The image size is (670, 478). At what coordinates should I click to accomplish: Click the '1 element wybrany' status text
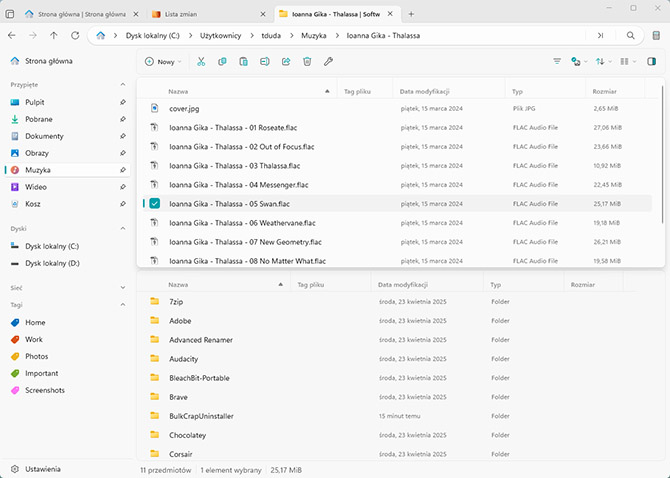(x=231, y=470)
